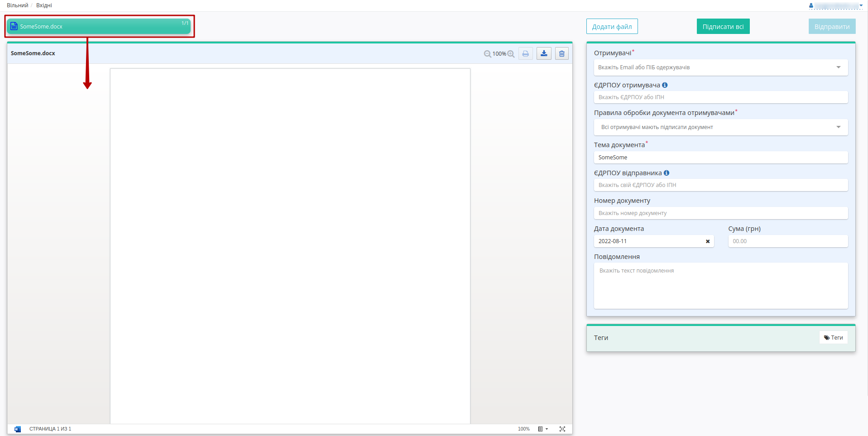Click Відправити button

(832, 26)
